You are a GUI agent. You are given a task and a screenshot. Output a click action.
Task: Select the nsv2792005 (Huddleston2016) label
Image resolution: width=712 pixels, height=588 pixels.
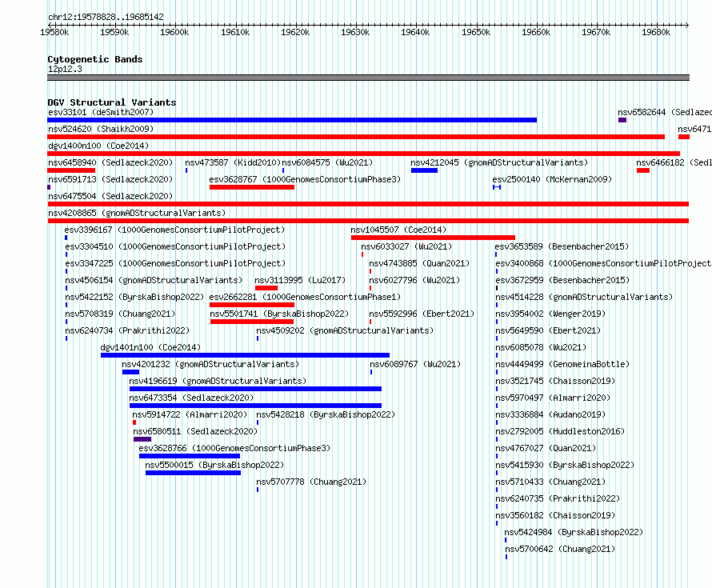pyautogui.click(x=560, y=431)
